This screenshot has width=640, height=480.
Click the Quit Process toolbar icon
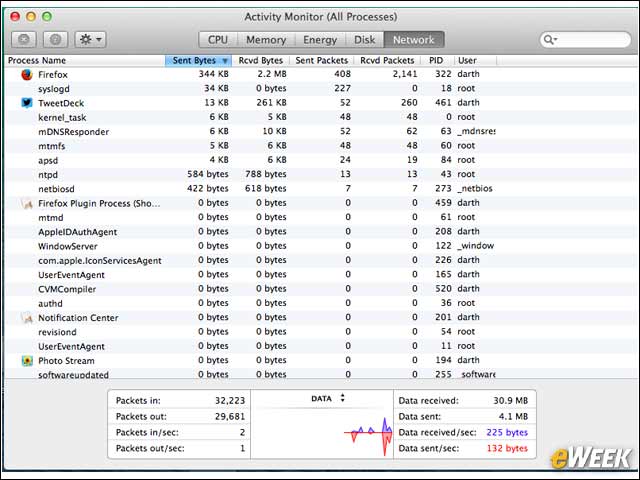[24, 40]
